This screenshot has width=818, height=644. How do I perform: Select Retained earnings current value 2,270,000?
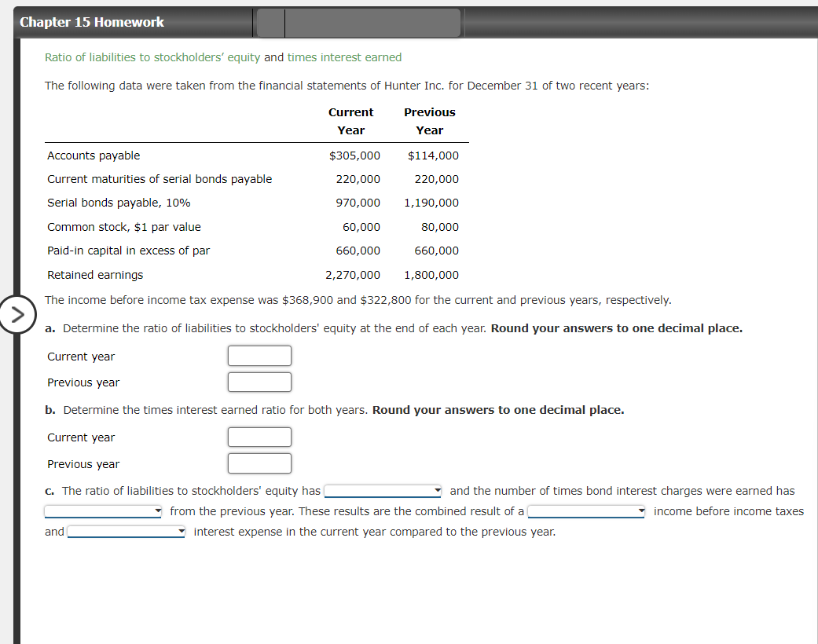pos(353,275)
